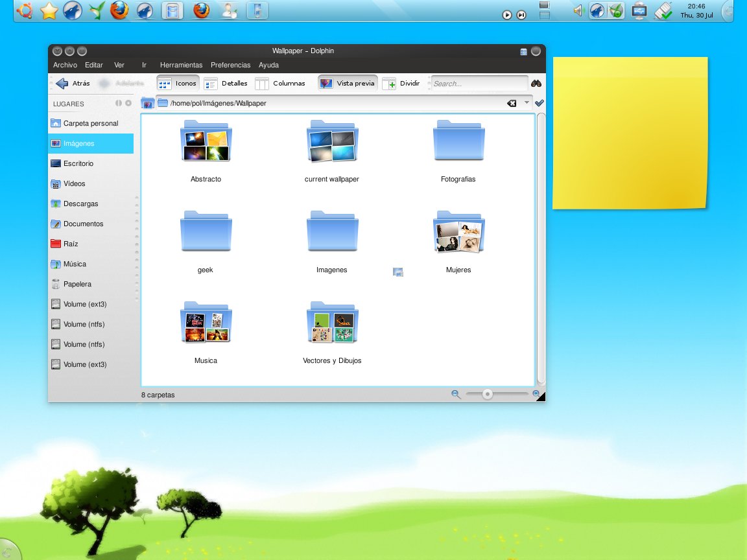Viewport: 747px width, 560px height.
Task: Open the Preferencias menu
Action: 231,65
